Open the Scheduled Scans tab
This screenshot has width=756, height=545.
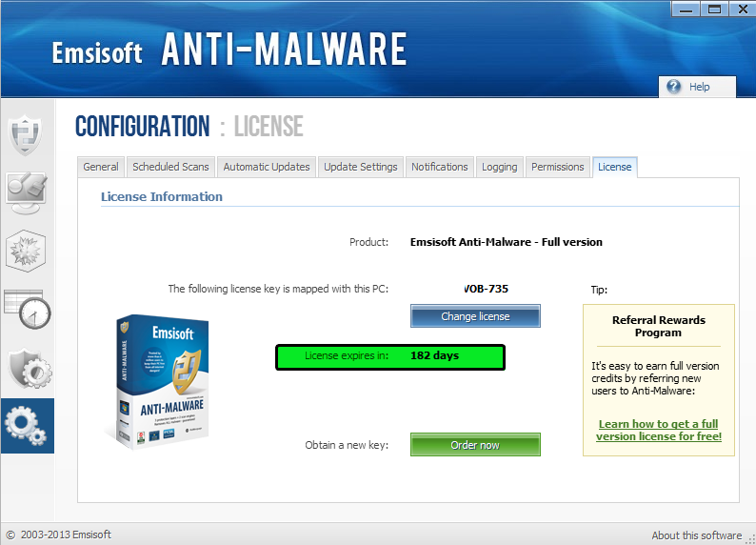(170, 167)
